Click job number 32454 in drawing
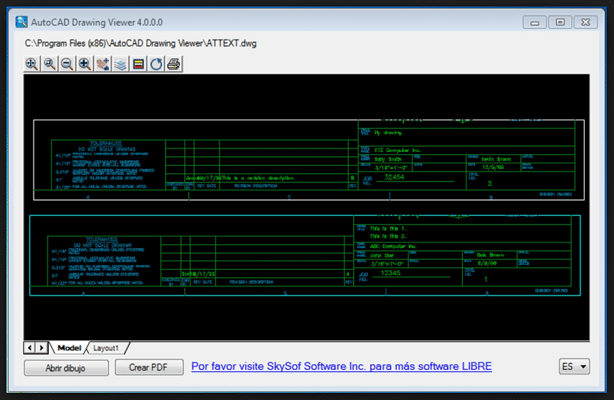 pyautogui.click(x=394, y=177)
